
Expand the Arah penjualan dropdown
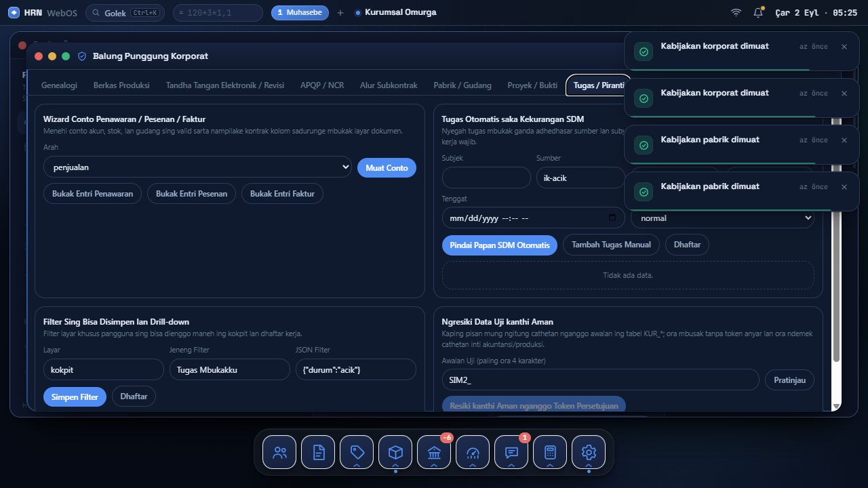coord(197,167)
